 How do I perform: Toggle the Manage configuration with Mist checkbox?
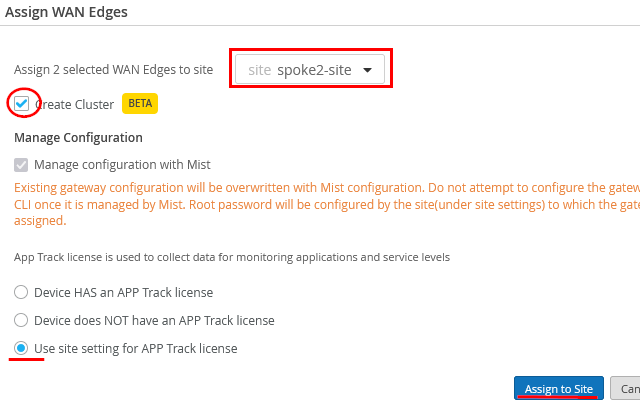(x=22, y=164)
